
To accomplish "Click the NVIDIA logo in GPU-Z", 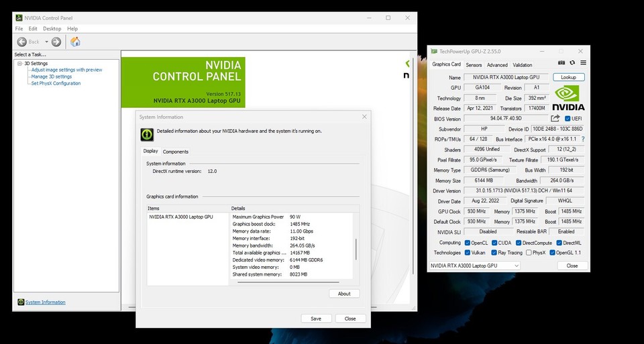I will click(568, 98).
